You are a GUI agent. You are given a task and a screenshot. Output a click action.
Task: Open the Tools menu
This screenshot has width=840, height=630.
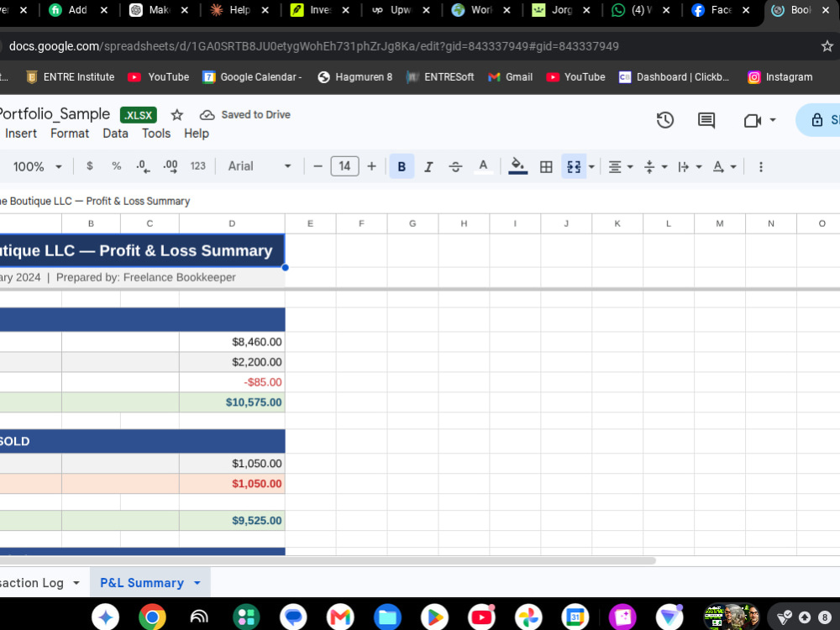pos(156,134)
